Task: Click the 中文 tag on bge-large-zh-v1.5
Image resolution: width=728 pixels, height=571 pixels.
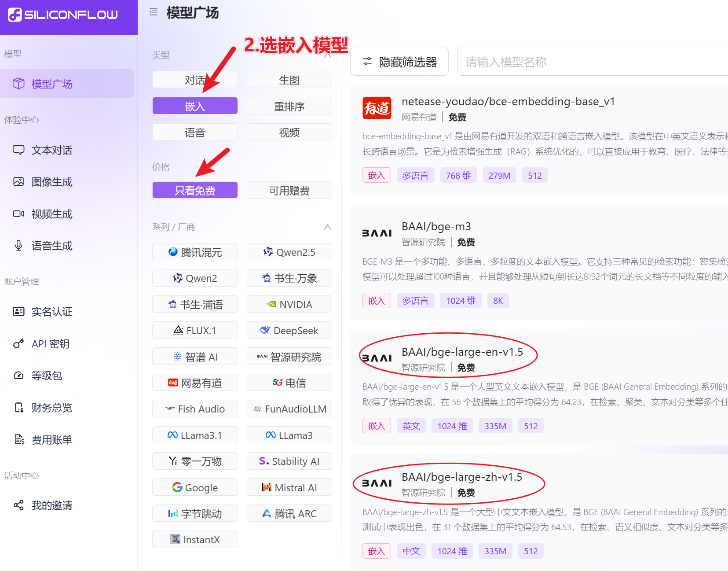Action: (411, 551)
